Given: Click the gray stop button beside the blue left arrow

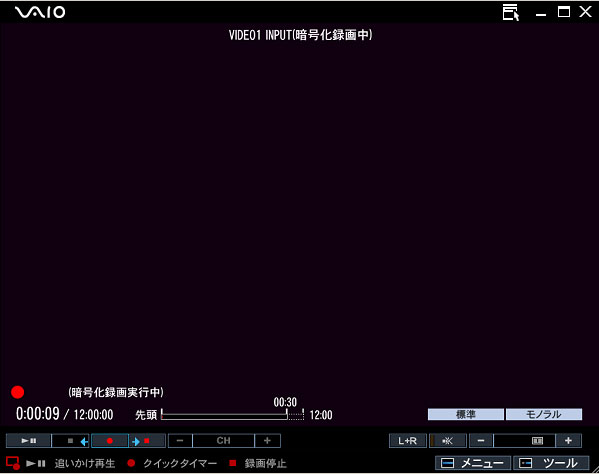Looking at the screenshot, I should click(70, 441).
